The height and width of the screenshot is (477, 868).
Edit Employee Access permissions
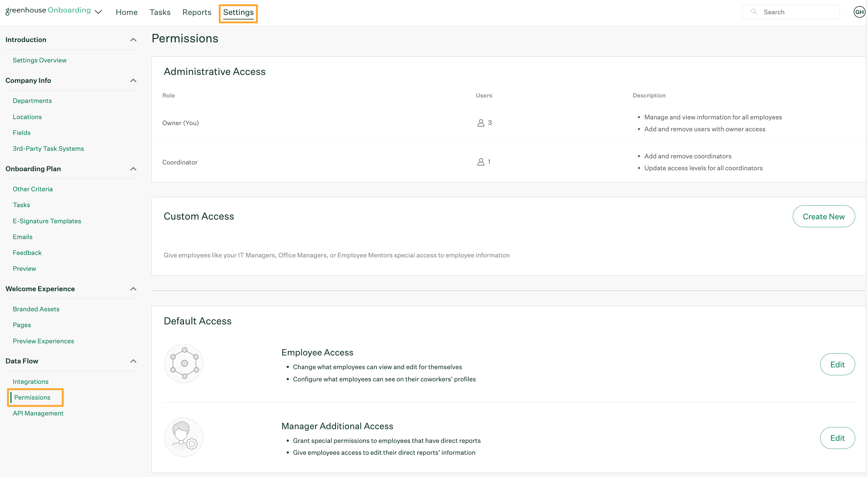(x=838, y=365)
